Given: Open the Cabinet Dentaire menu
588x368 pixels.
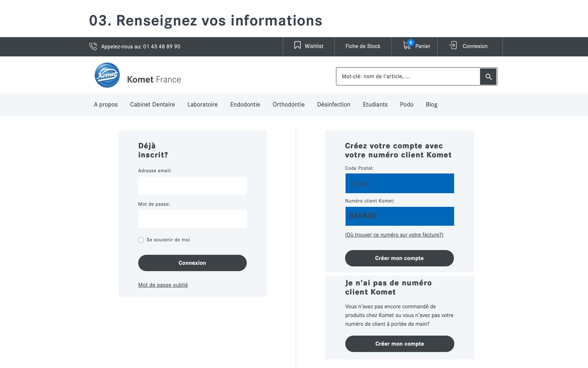Looking at the screenshot, I should 152,105.
